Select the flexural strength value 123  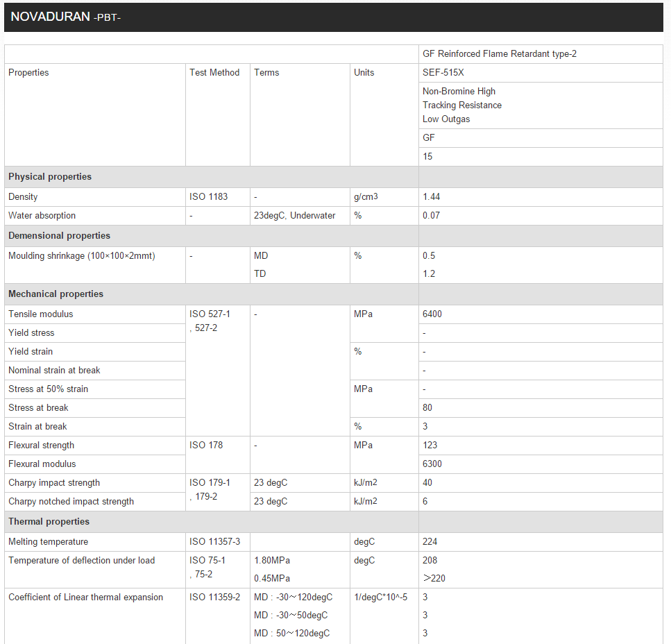point(430,446)
